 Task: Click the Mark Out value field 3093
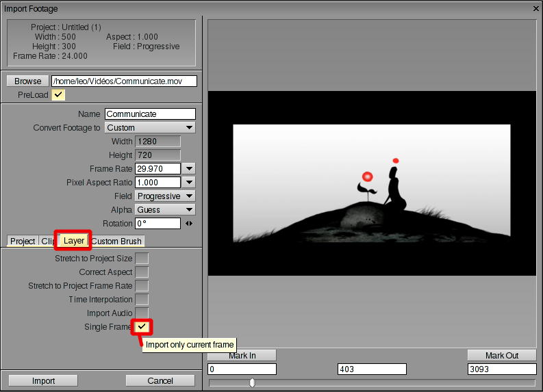click(502, 369)
